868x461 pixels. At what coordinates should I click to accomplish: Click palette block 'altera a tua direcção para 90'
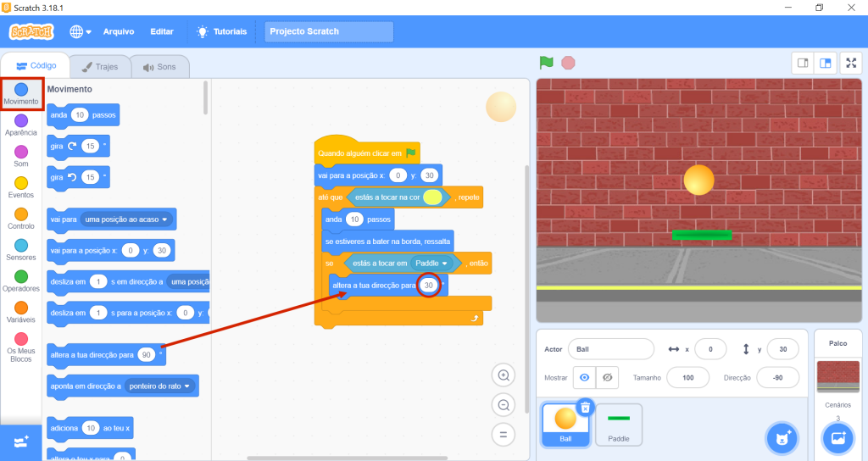click(106, 355)
